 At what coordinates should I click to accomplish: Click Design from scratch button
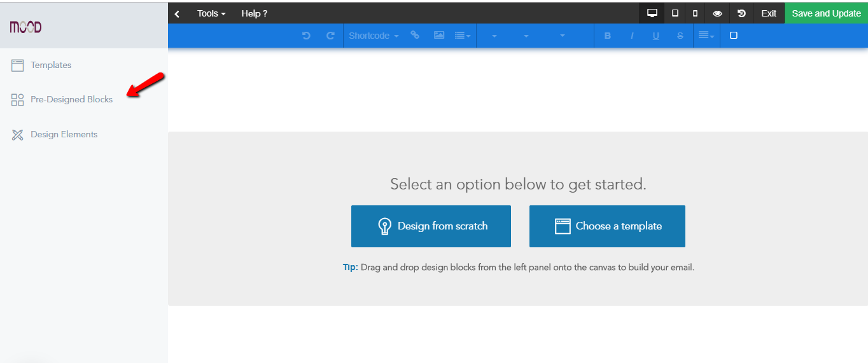pos(431,226)
